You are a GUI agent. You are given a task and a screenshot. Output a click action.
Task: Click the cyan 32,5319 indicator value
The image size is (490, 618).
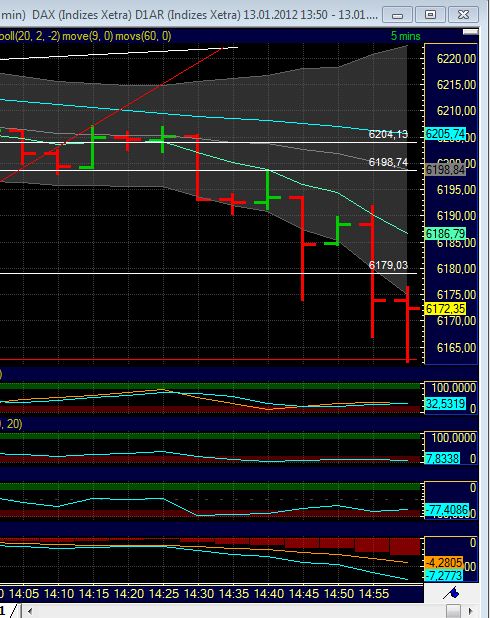click(445, 404)
